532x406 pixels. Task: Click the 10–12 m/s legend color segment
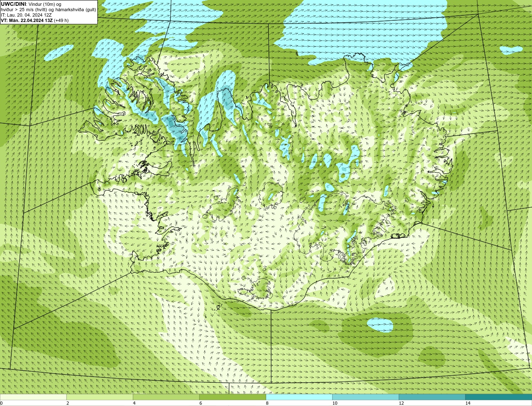366,397
